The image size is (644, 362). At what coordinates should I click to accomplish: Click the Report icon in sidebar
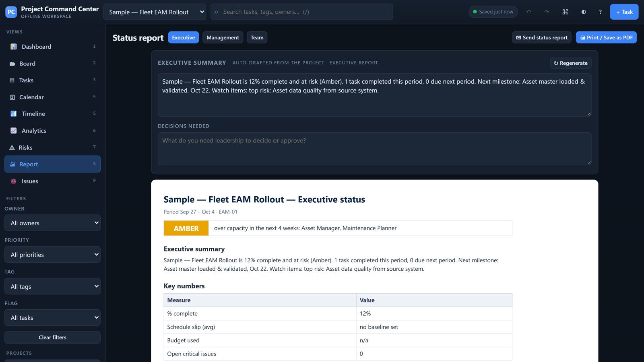click(12, 165)
